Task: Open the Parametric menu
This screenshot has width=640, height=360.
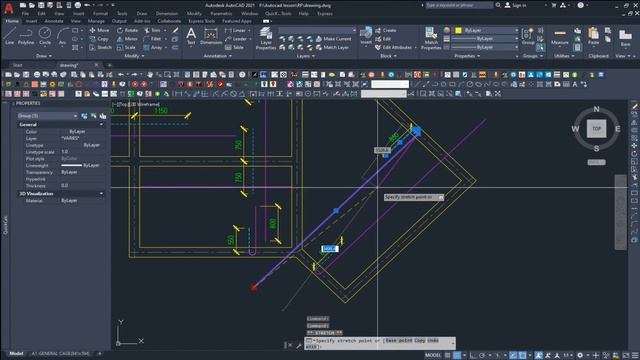Action: click(221, 13)
